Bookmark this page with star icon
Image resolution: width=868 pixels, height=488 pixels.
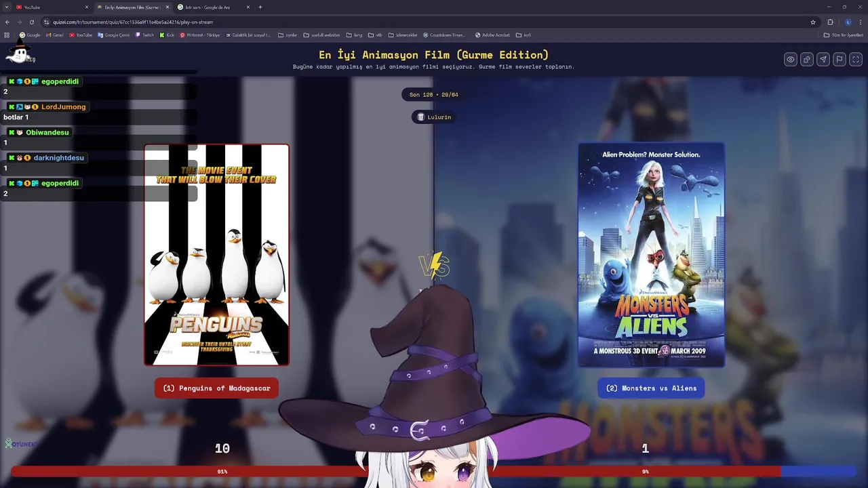813,22
